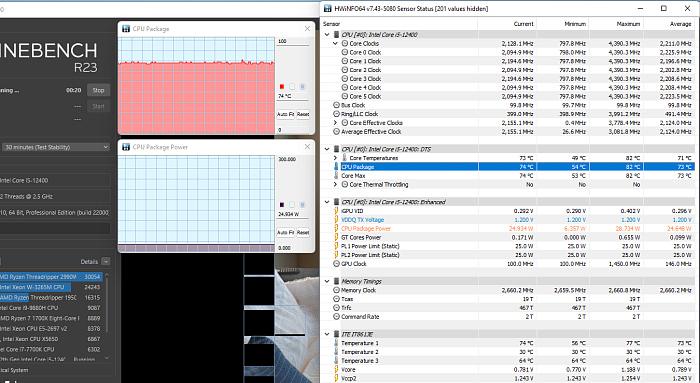Image resolution: width=700 pixels, height=383 pixels.
Task: Collapse the top CPU [#0] Intel Core i5-12400 clocks group
Action: coord(327,34)
